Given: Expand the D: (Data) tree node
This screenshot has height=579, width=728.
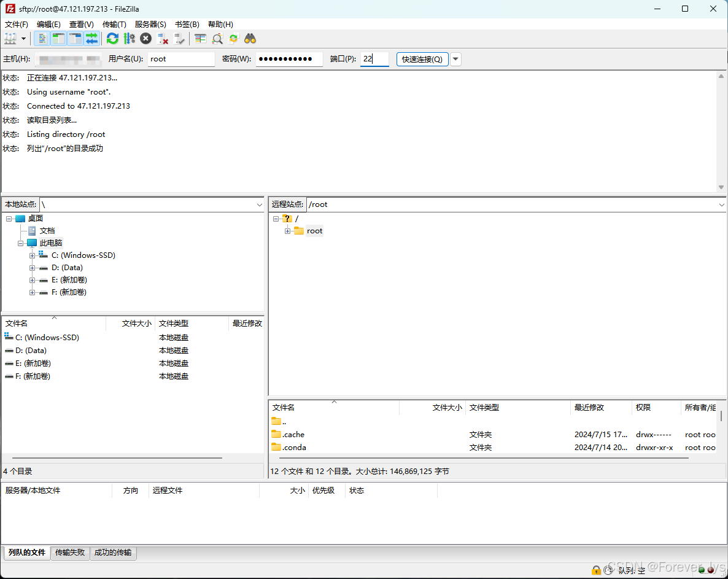Looking at the screenshot, I should point(32,268).
